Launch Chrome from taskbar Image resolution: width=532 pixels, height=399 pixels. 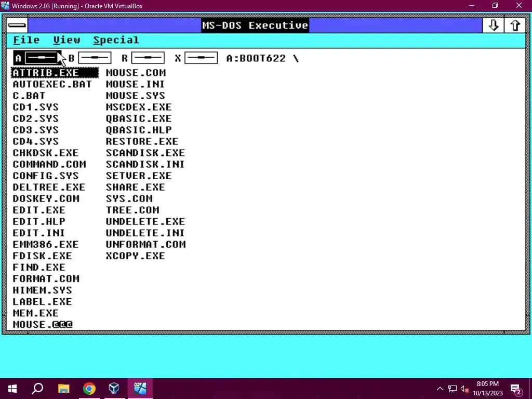[x=89, y=389]
